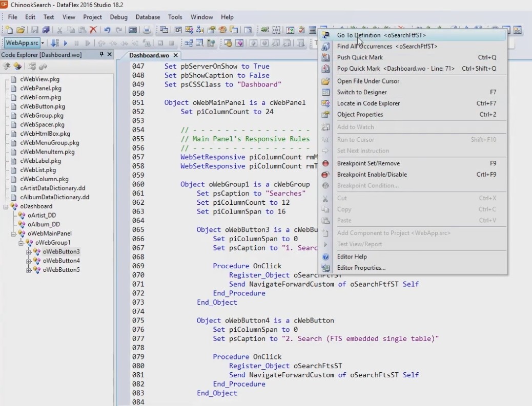
Task: Click the New file toolbar icon
Action: [9, 30]
